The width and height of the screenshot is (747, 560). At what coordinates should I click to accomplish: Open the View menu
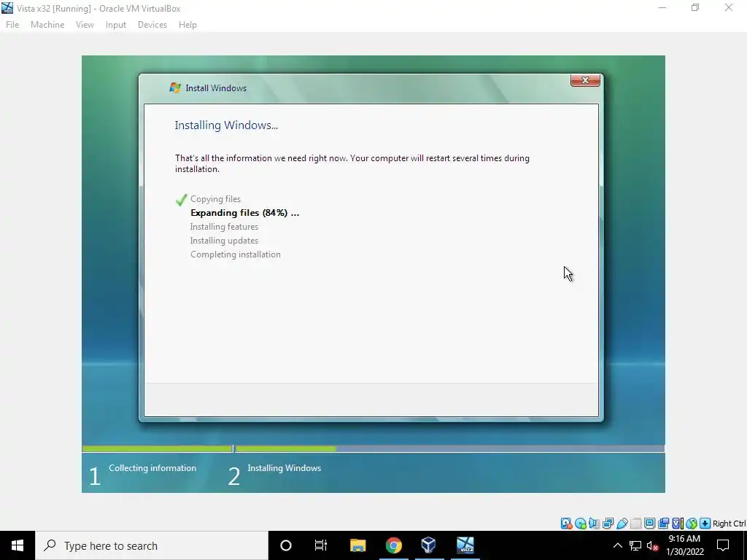click(85, 25)
